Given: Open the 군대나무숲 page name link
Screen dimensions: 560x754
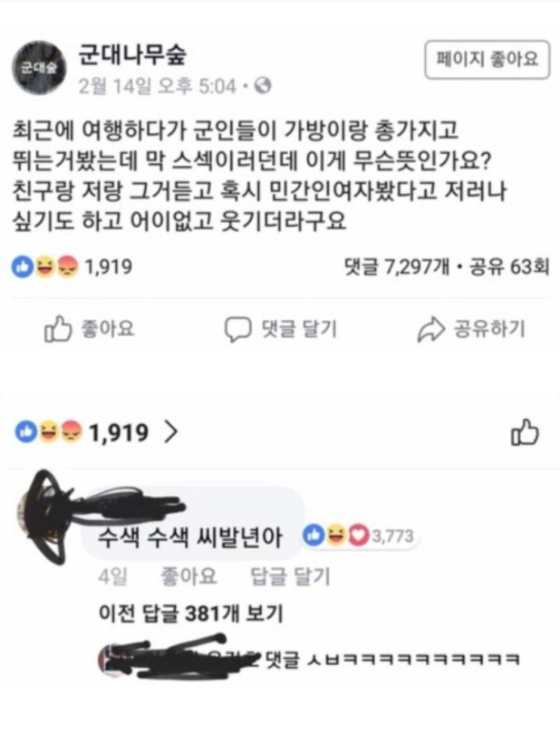Looking at the screenshot, I should 132,55.
